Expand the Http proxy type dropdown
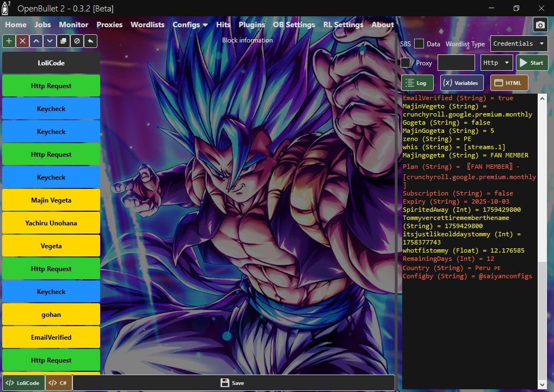The image size is (554, 392). [496, 63]
